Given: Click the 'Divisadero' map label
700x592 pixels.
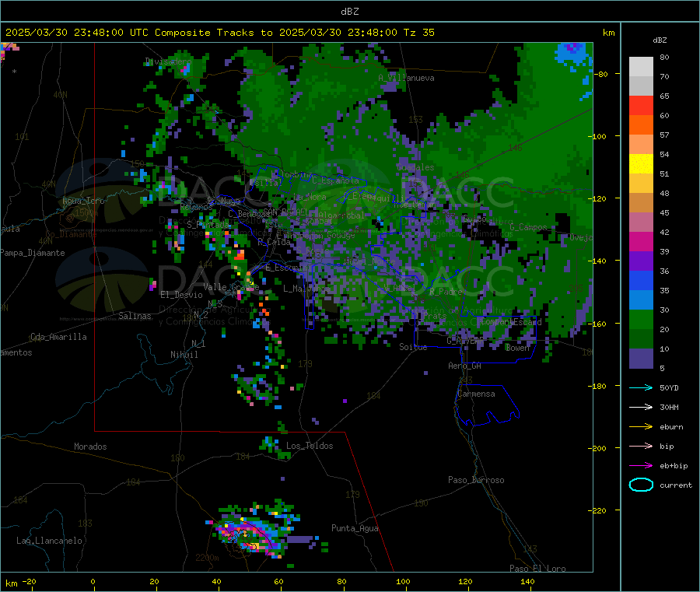Looking at the screenshot, I should (168, 61).
